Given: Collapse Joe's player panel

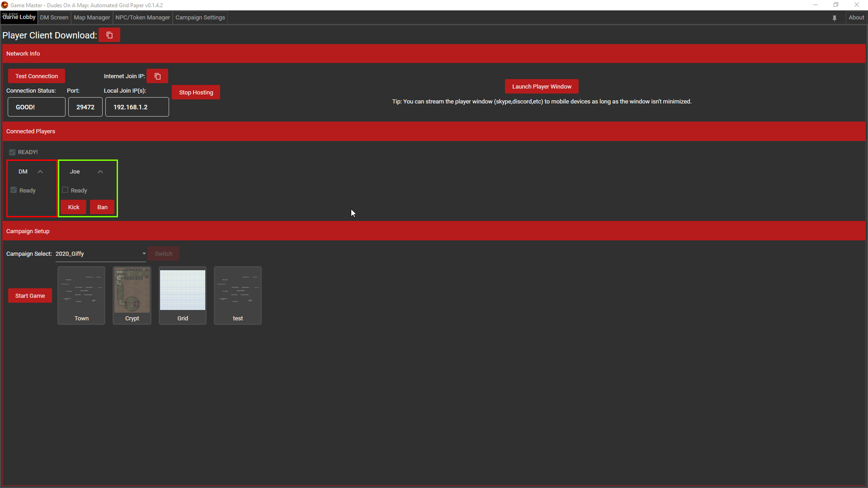Looking at the screenshot, I should tap(100, 171).
